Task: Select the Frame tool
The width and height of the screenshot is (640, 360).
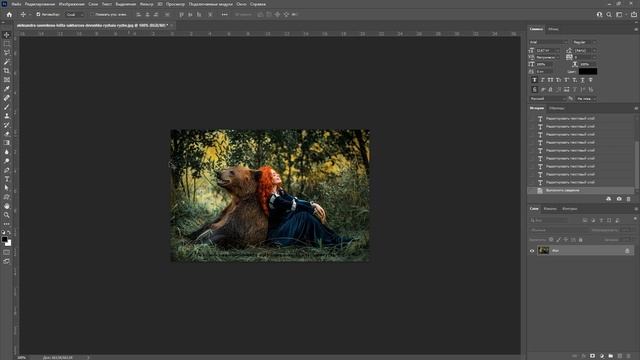Action: [x=7, y=80]
